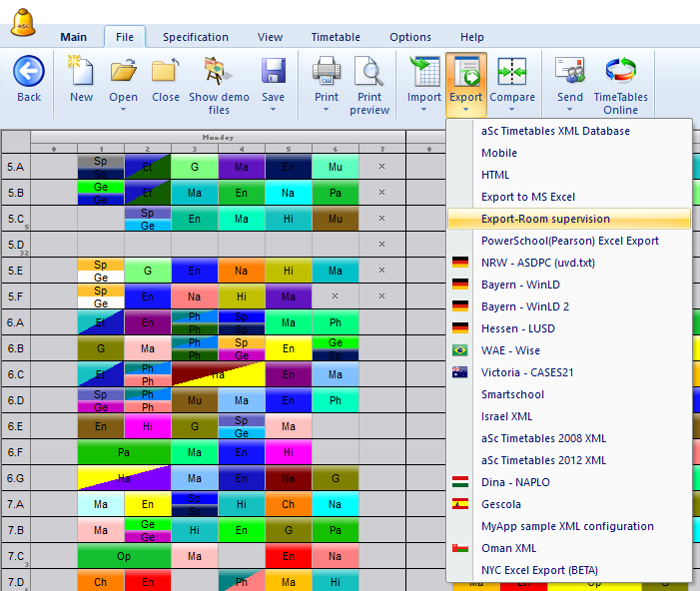Click the Back arrow icon

tap(29, 72)
